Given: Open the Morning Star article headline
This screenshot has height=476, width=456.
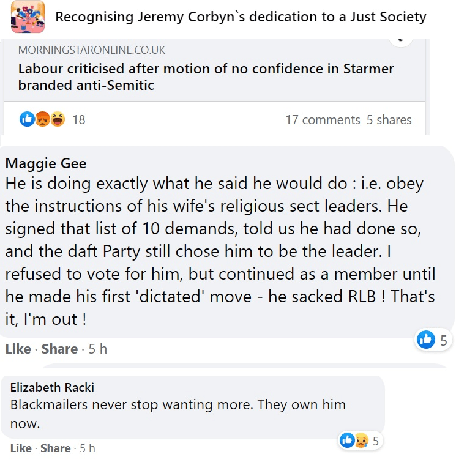Looking at the screenshot, I should click(x=206, y=77).
